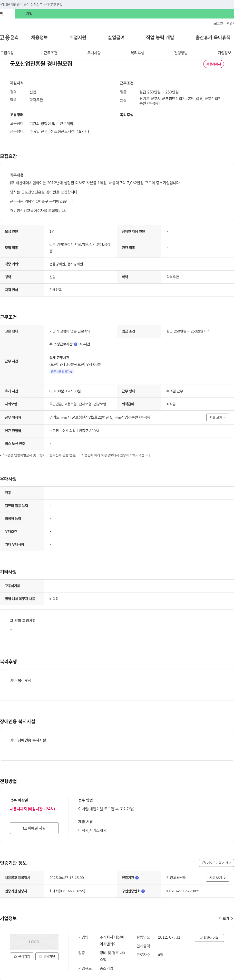Click the 로그인 link

click(218, 24)
